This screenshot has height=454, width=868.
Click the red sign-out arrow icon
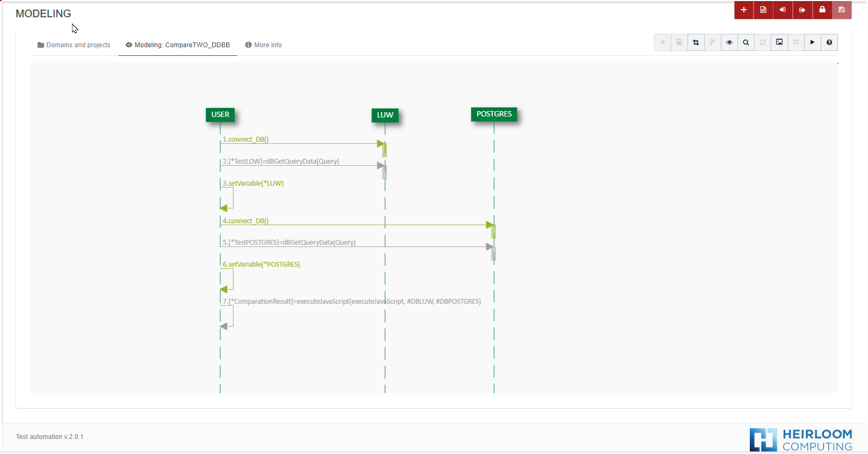click(802, 10)
